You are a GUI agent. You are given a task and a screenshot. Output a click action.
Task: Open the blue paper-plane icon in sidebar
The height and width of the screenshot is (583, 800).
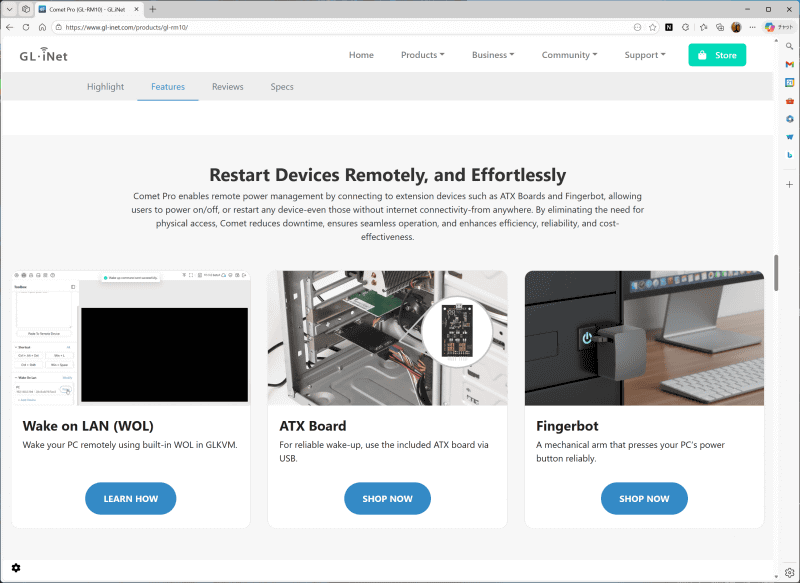[x=789, y=137]
